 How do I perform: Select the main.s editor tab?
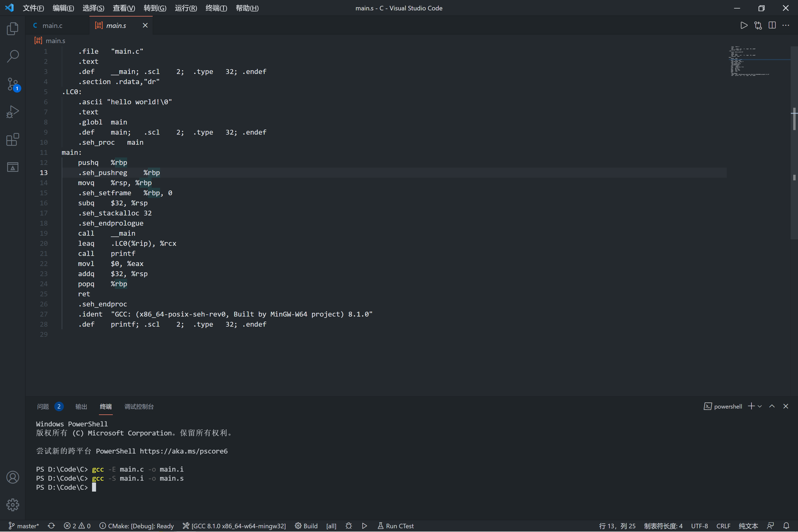click(116, 26)
